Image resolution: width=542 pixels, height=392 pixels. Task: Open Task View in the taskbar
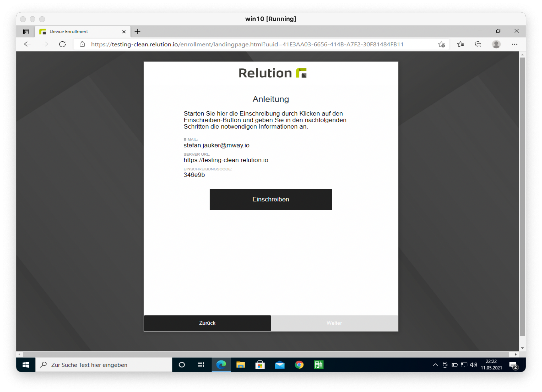[x=201, y=365]
